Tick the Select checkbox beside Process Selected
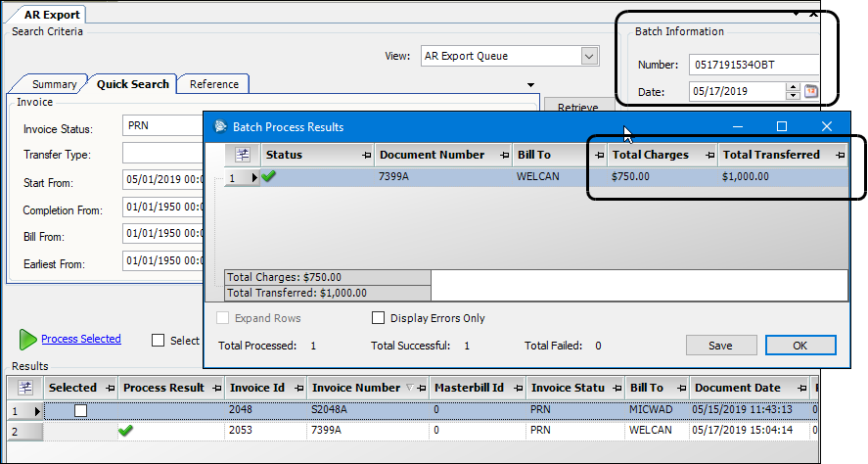This screenshot has width=868, height=464. (x=159, y=341)
